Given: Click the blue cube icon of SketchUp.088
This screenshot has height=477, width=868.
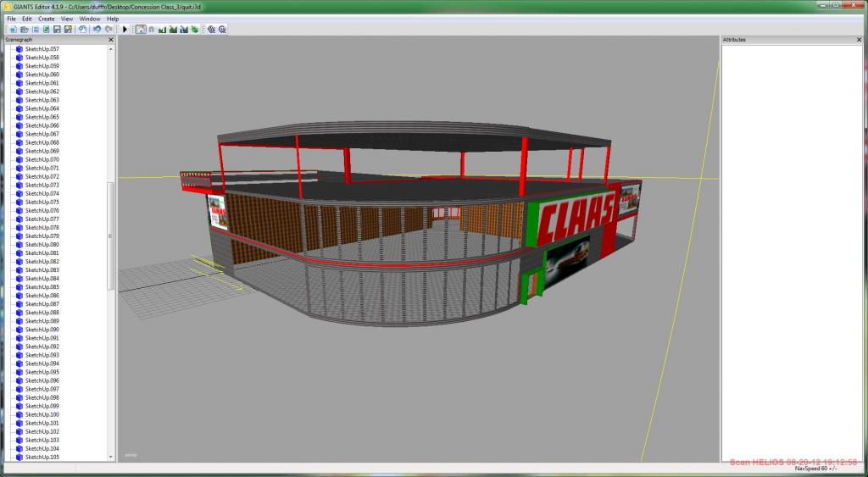Looking at the screenshot, I should click(19, 312).
